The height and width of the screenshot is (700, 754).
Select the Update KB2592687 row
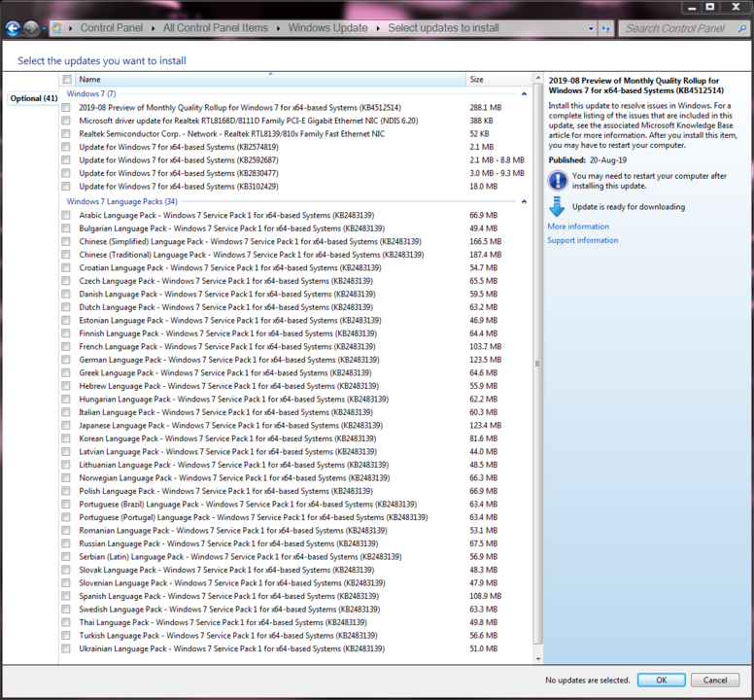pyautogui.click(x=293, y=160)
